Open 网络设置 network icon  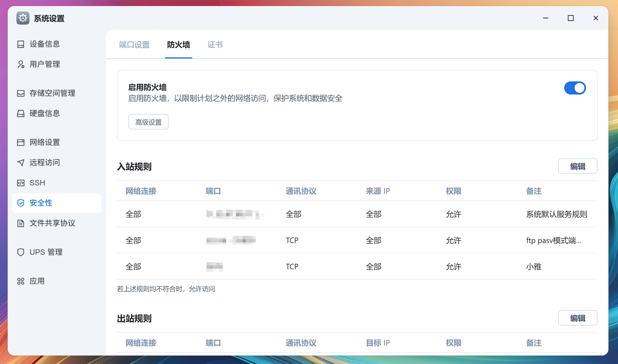[x=21, y=142]
